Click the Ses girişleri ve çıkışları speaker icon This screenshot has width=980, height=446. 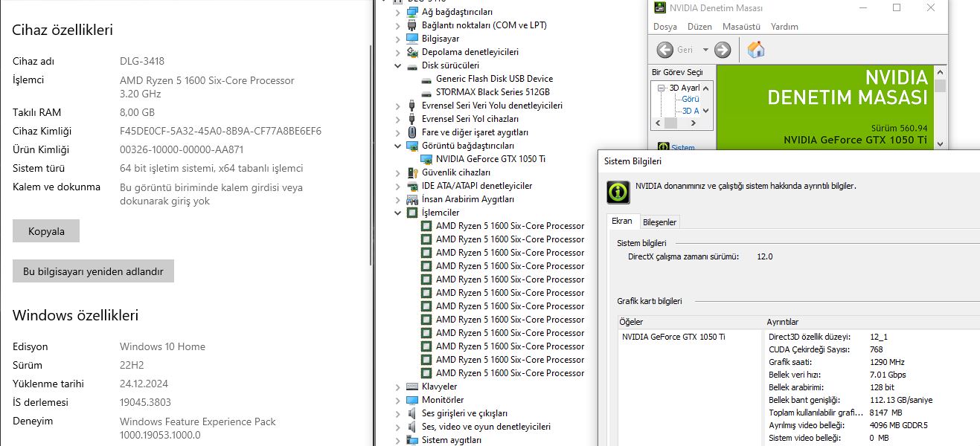pos(412,413)
